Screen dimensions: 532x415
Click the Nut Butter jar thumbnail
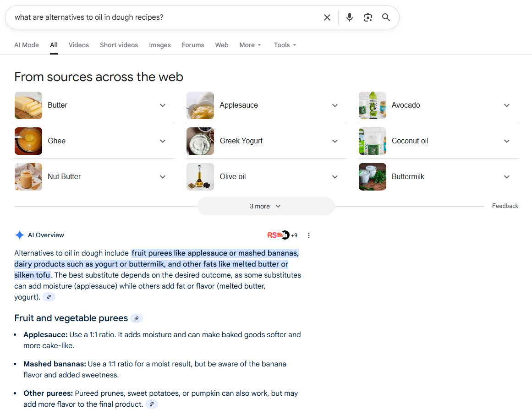(x=28, y=177)
